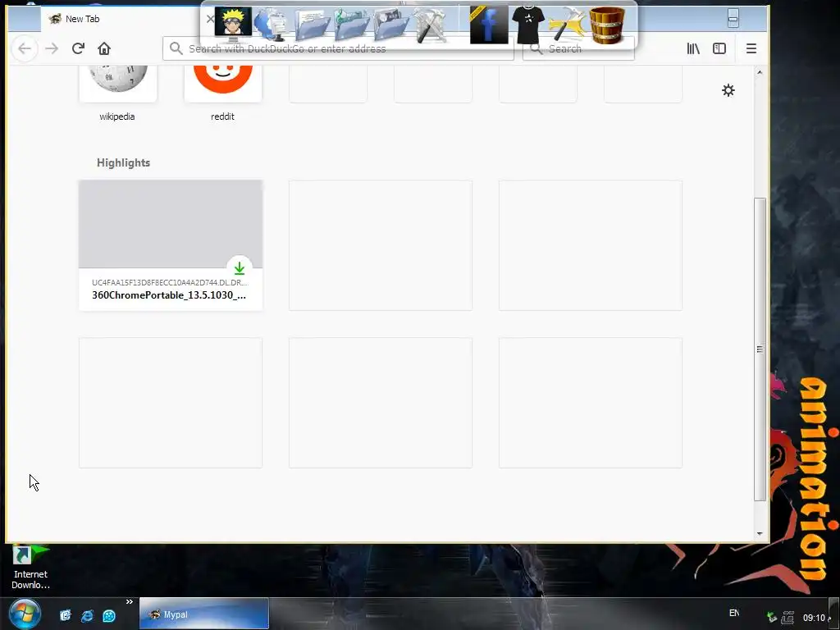This screenshot has width=840, height=630.
Task: Click the green network tray icon
Action: click(771, 618)
